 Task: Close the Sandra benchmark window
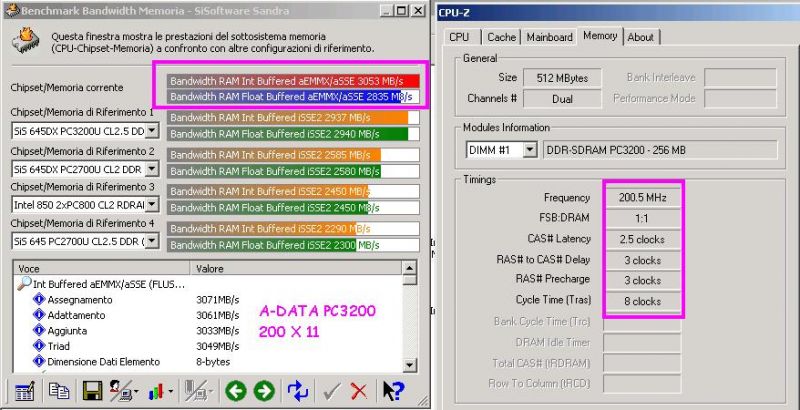pos(418,10)
